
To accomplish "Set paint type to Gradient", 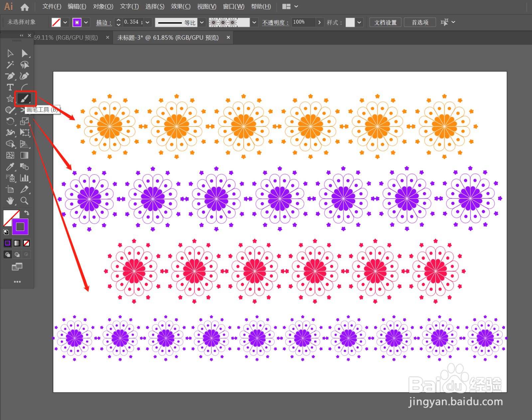I will [17, 243].
